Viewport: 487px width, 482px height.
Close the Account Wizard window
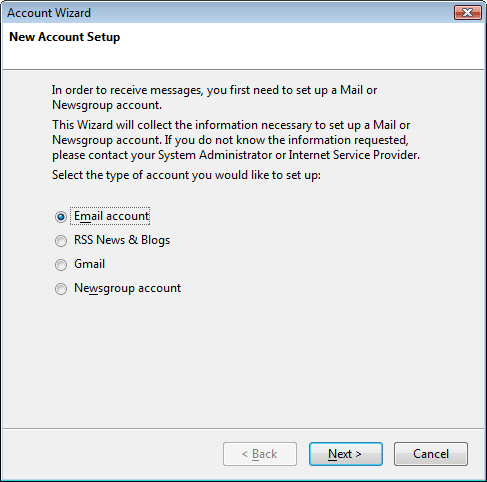(x=468, y=13)
